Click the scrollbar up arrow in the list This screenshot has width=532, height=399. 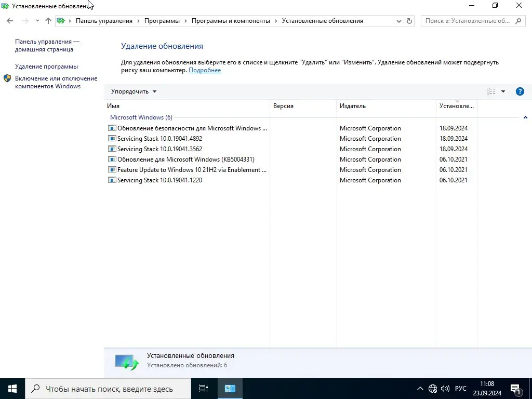525,117
